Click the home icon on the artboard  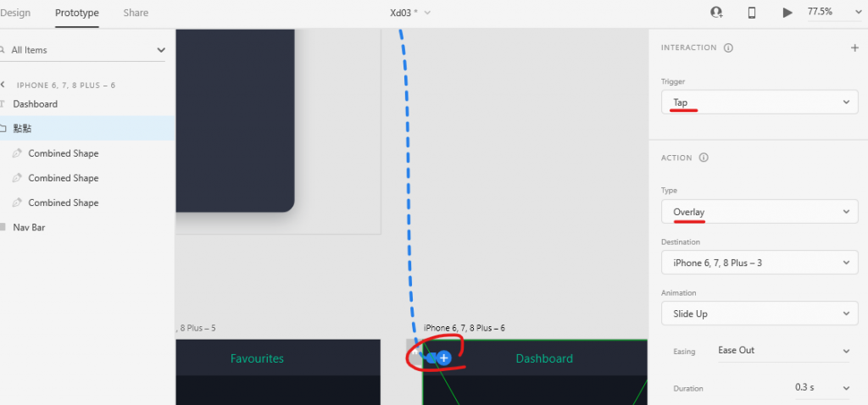[414, 351]
